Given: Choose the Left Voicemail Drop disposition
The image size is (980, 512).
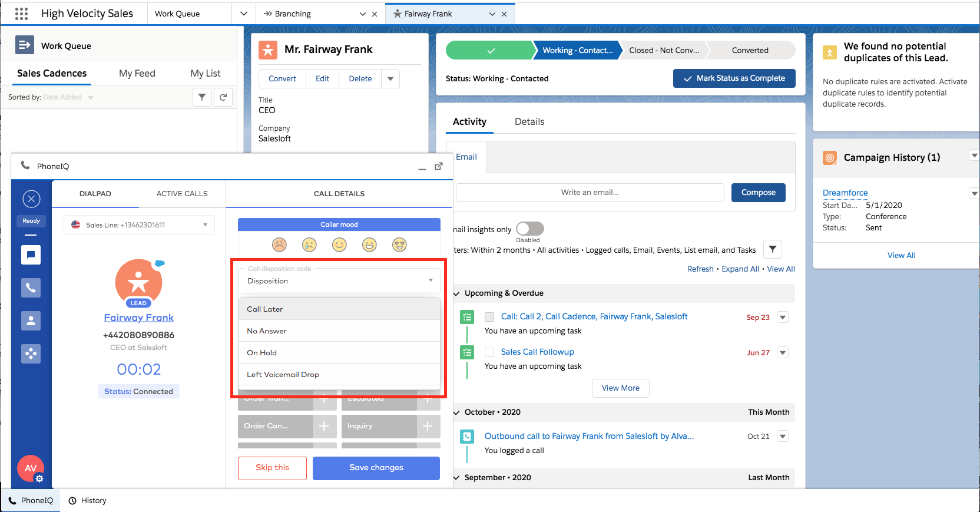Looking at the screenshot, I should click(x=339, y=375).
